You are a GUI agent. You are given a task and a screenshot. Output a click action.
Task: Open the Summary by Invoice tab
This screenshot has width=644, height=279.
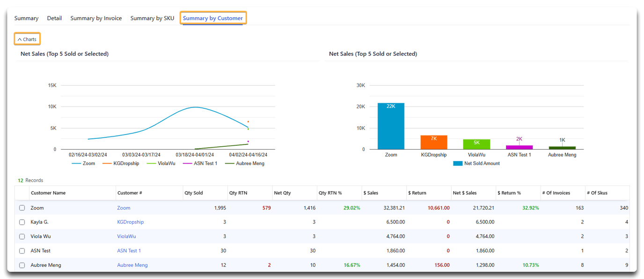click(x=96, y=18)
